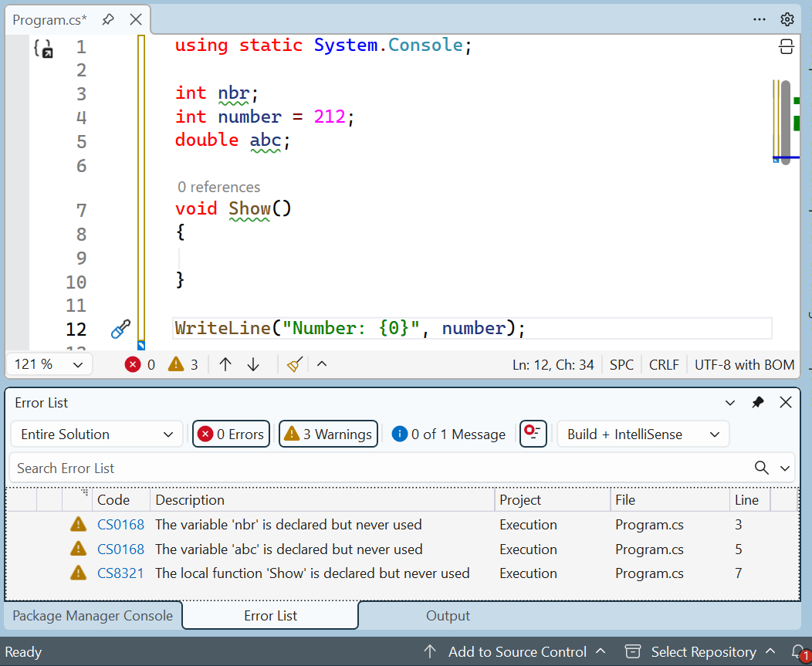Toggle the 0 of 1 Message filter
812x666 pixels.
pos(448,434)
